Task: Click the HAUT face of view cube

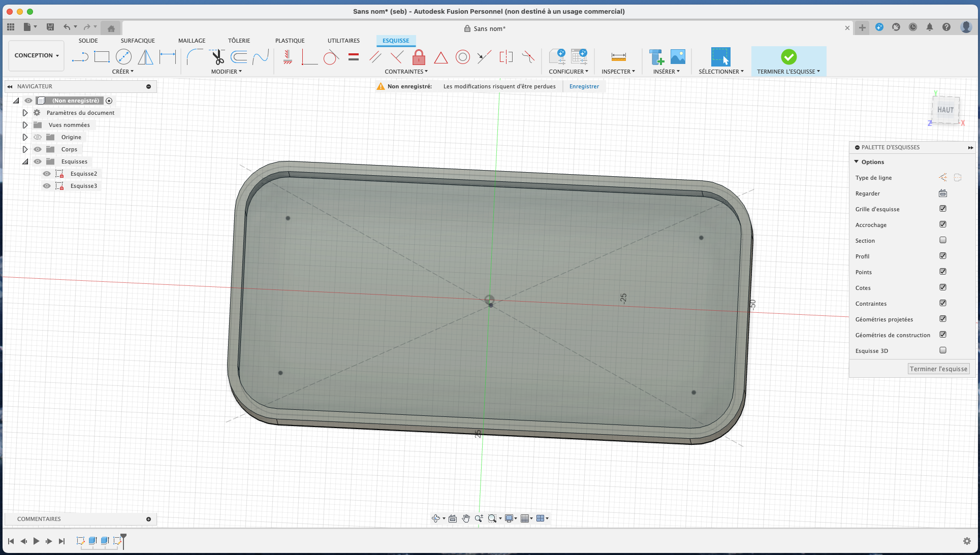Action: [x=945, y=110]
